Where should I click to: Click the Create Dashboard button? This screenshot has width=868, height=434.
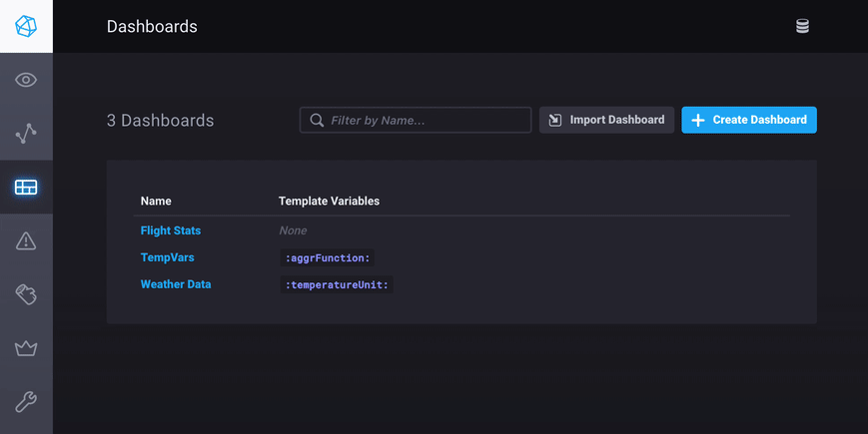(x=749, y=120)
